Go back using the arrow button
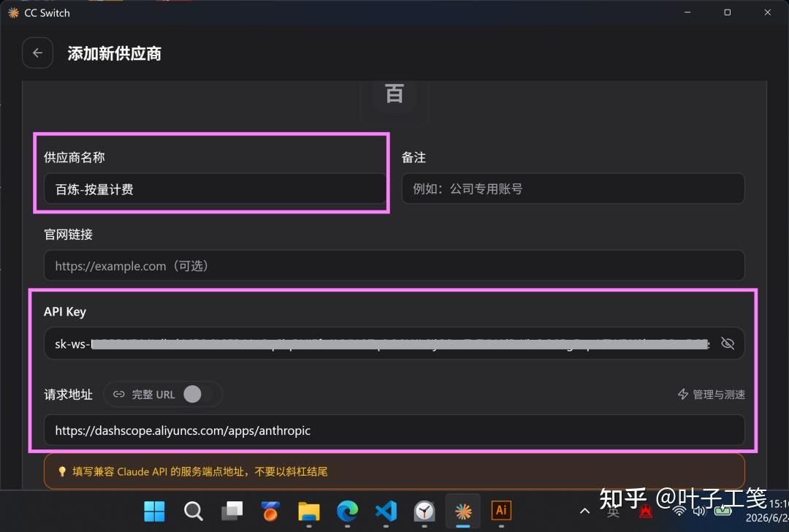 coord(37,53)
